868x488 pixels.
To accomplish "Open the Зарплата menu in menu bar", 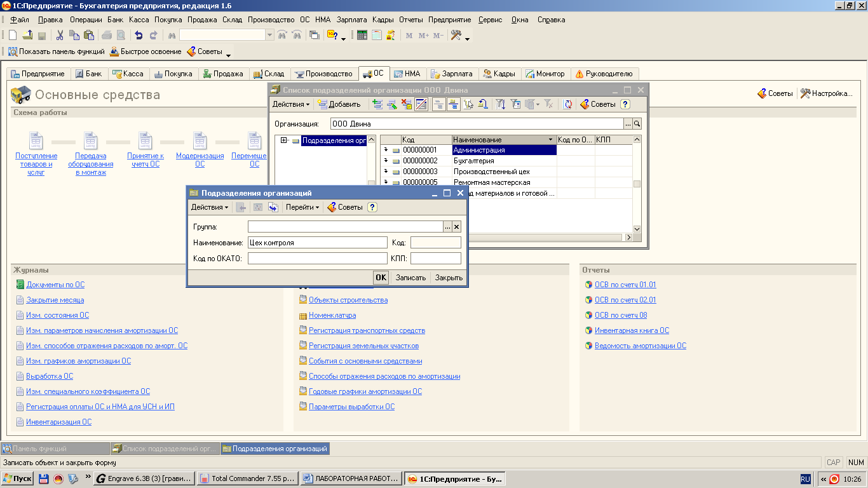I will coord(351,20).
